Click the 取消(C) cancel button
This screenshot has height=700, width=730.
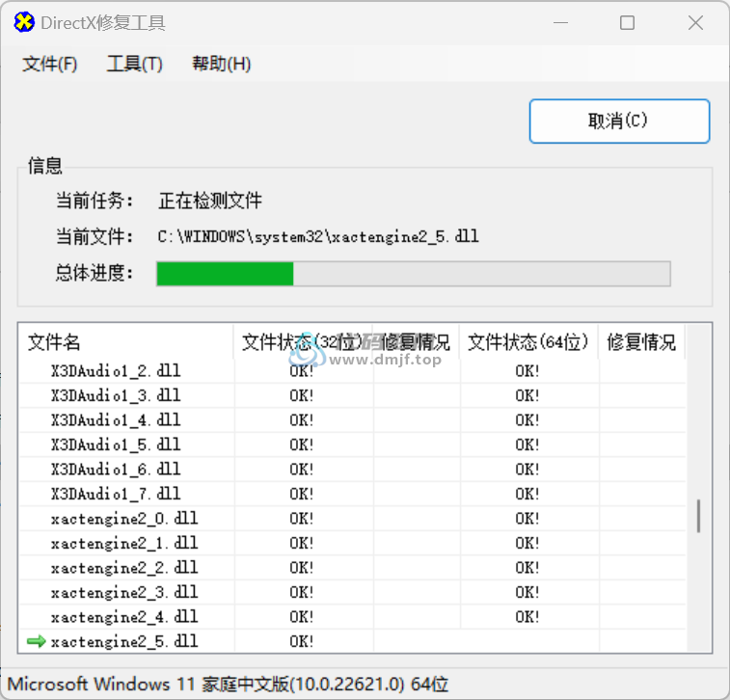point(619,121)
